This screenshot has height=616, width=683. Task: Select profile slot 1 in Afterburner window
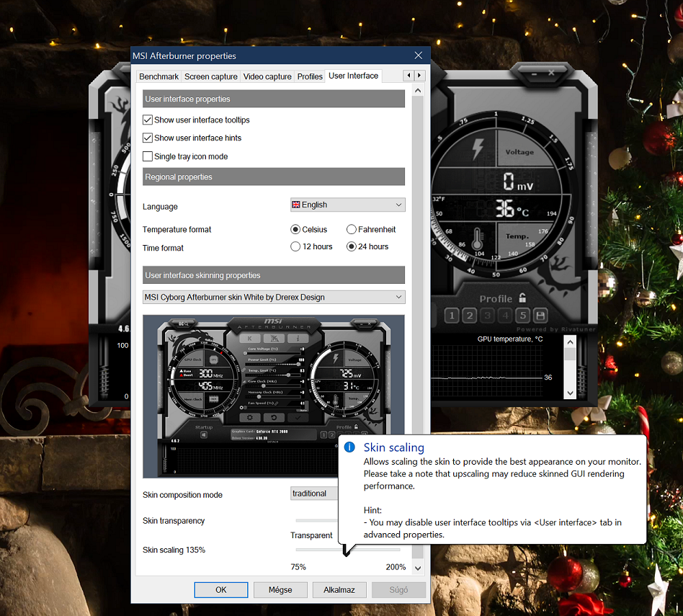click(x=452, y=316)
